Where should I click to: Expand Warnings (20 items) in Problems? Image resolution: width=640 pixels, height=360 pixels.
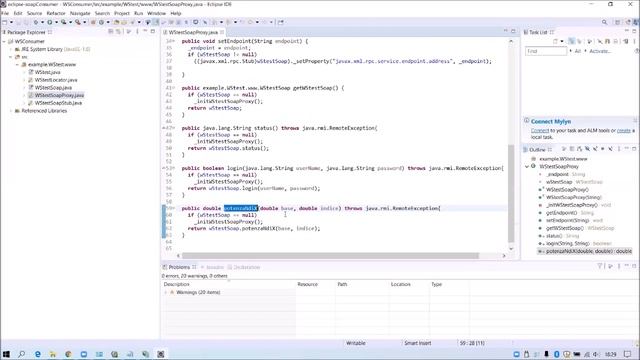pyautogui.click(x=166, y=293)
